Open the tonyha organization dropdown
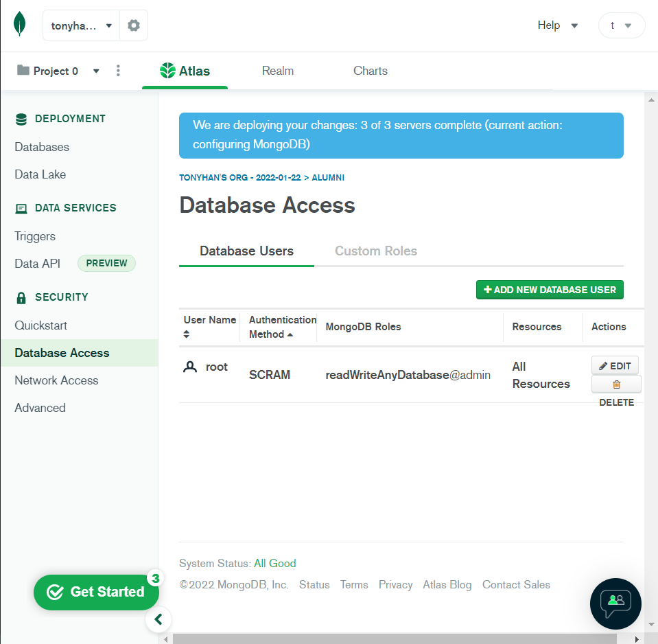This screenshot has height=644, width=658. click(x=82, y=25)
